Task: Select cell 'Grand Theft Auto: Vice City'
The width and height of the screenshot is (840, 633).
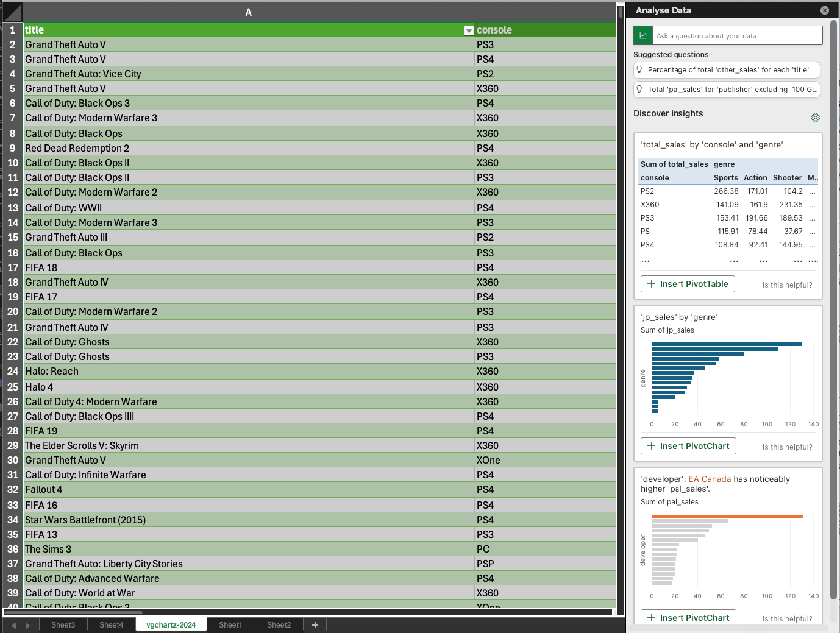Action: click(249, 74)
